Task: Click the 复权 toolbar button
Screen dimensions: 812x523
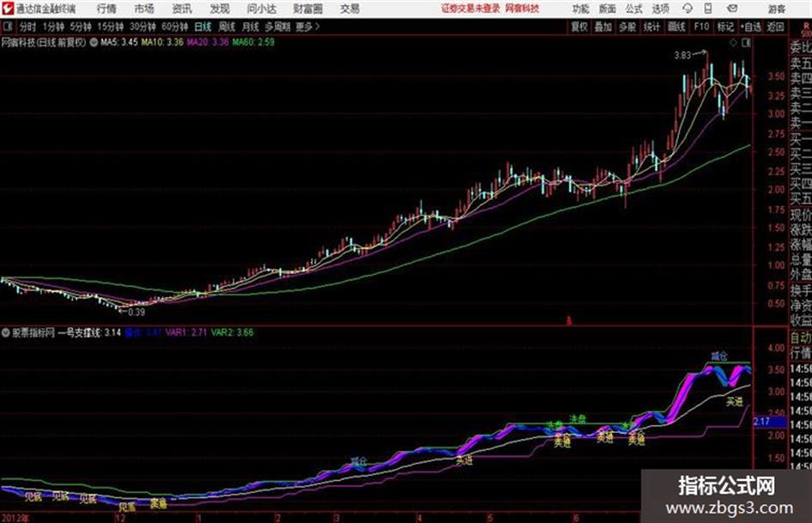Action: (579, 27)
